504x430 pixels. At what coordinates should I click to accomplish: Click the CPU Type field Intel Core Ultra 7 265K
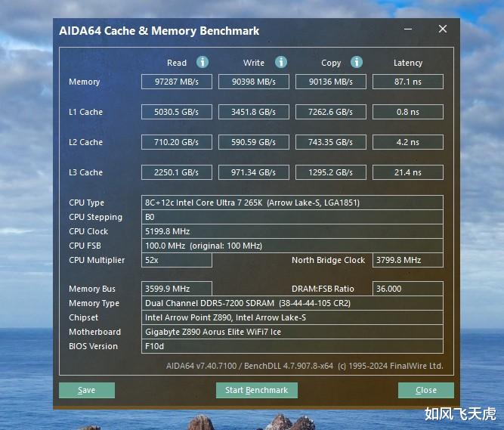pos(292,203)
